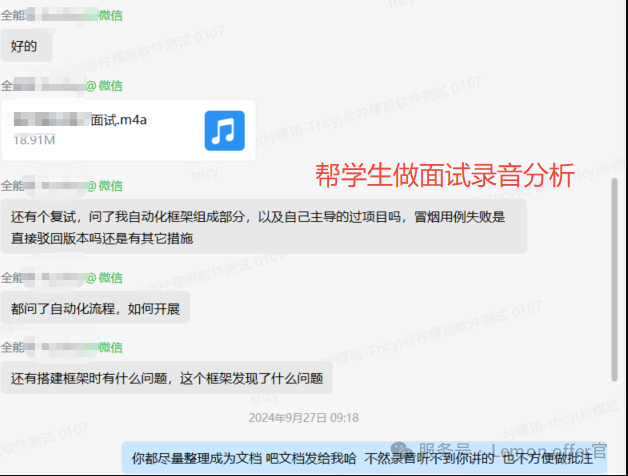The height and width of the screenshot is (476, 628).
Task: Click the blue music note file icon
Action: pyautogui.click(x=224, y=130)
